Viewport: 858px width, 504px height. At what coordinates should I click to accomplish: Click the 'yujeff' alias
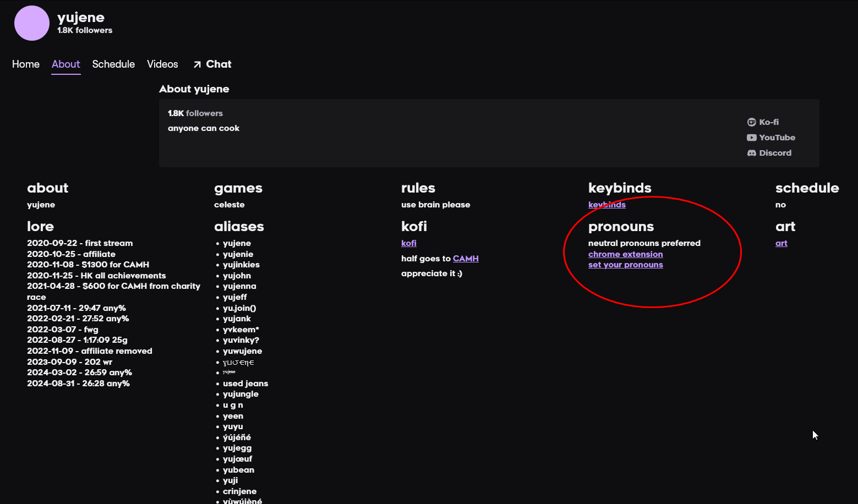tap(235, 297)
